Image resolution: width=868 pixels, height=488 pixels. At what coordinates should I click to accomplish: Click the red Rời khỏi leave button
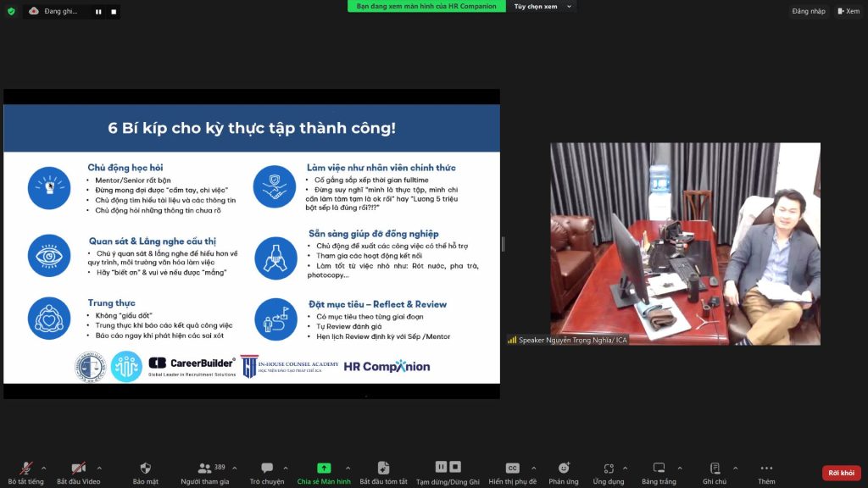coord(841,473)
